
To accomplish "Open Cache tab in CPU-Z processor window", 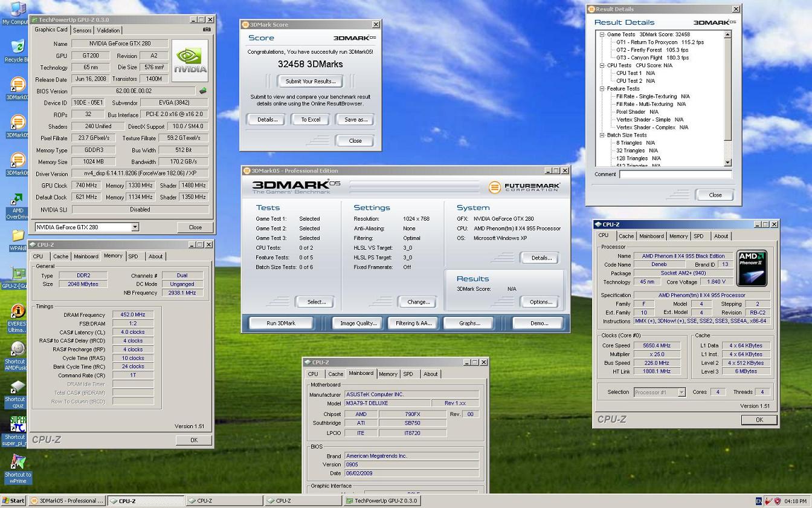I will [x=626, y=236].
